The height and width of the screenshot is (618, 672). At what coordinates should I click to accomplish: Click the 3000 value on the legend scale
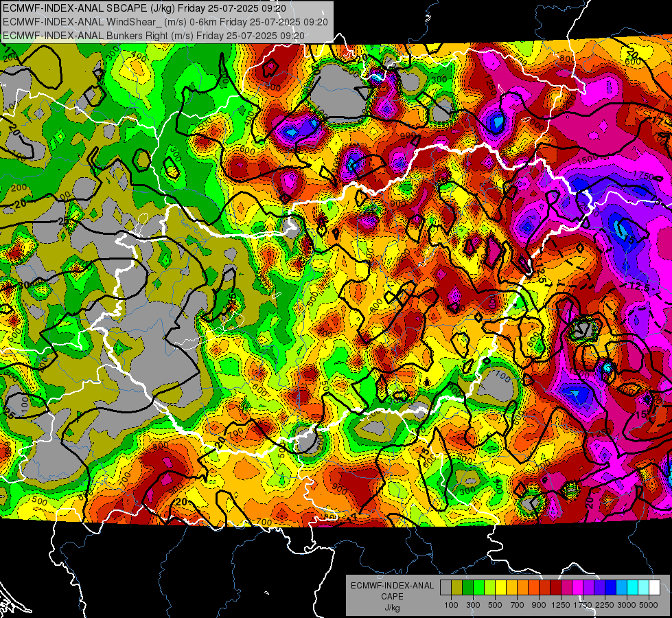(x=627, y=605)
